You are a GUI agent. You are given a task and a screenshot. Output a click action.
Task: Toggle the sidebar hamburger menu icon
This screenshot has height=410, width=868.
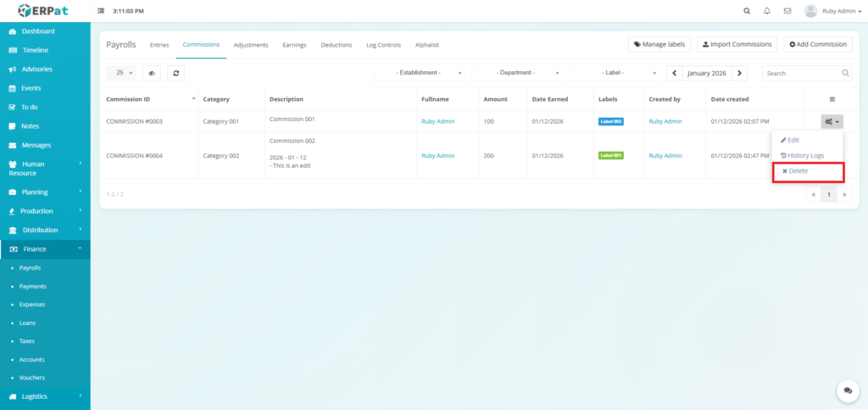pyautogui.click(x=102, y=11)
